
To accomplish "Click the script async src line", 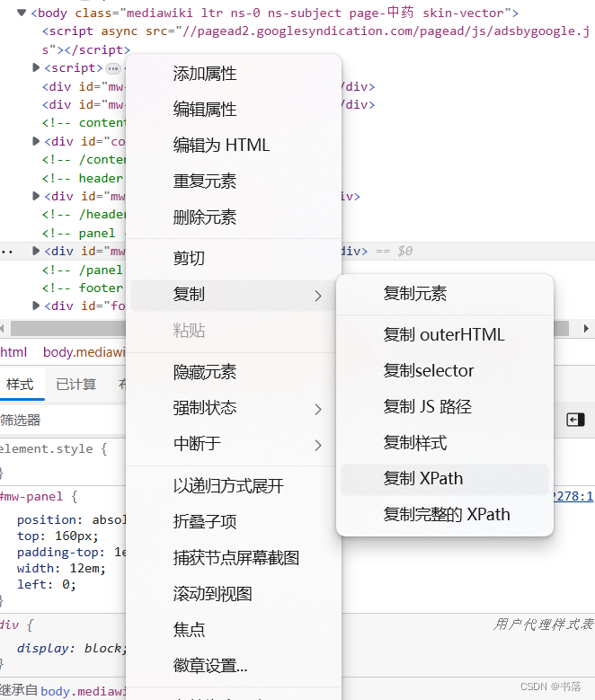I will [315, 40].
